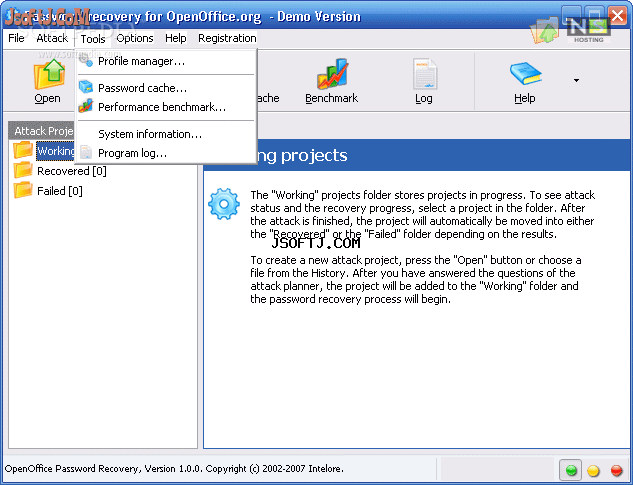Click the Help blue book toolbar icon
The image size is (633, 485).
pos(525,73)
